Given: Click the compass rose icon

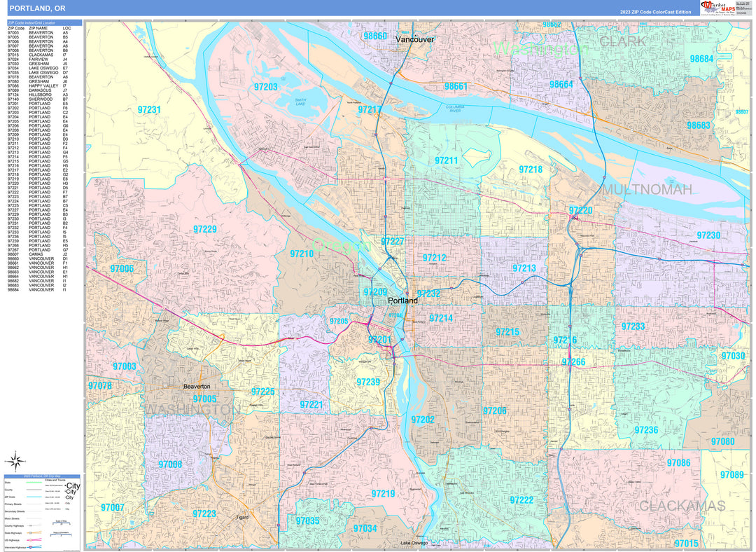Looking at the screenshot, I should tap(15, 460).
